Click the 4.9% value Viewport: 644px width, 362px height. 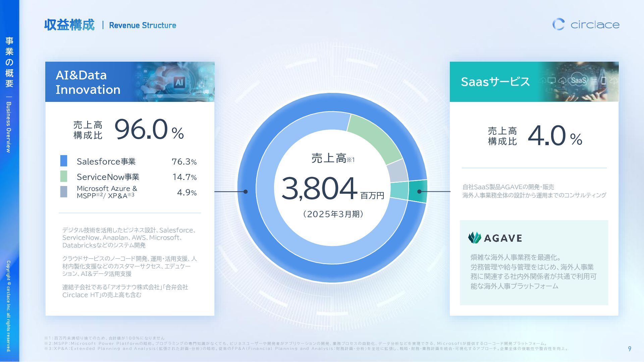click(x=187, y=192)
